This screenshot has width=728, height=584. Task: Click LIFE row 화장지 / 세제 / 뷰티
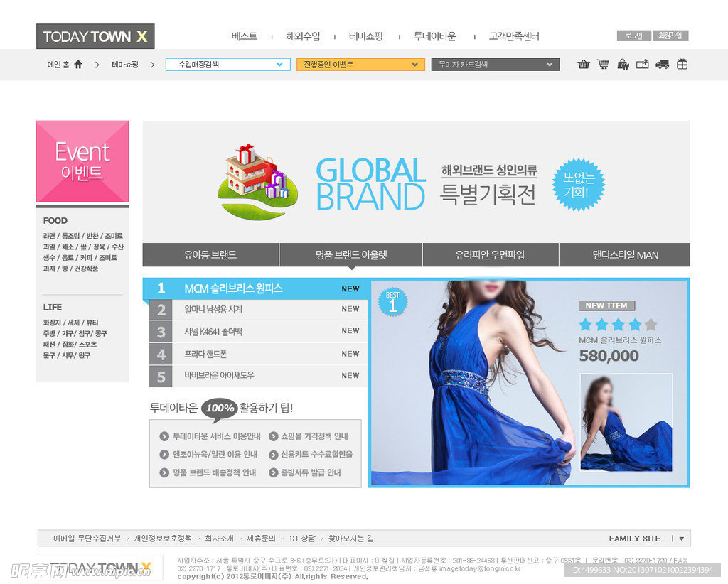click(x=70, y=323)
